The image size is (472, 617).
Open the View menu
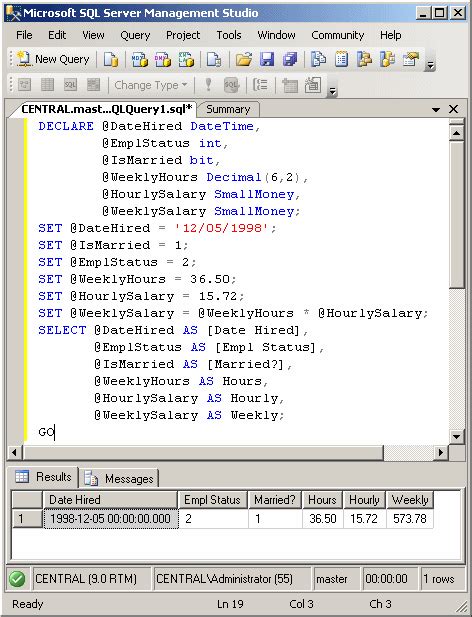[93, 35]
